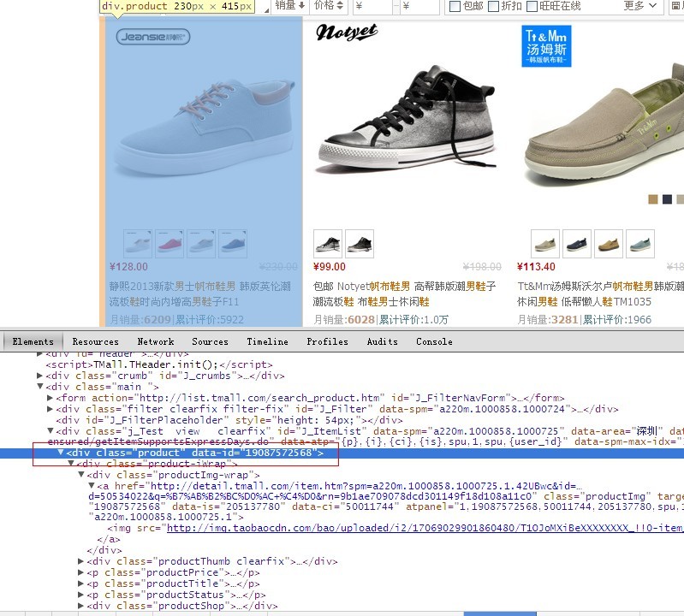Select the khaki Tt&Mm loafer thumbnail

pos(545,244)
